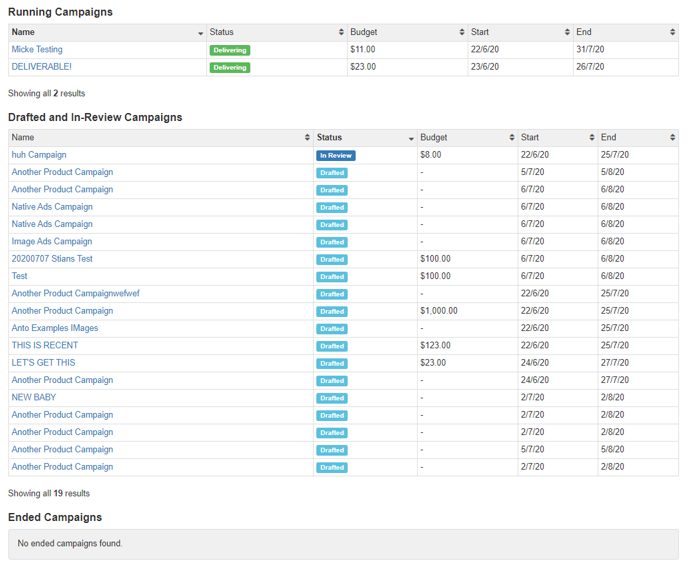Click the LET'S GET THIS campaign link
688x569 pixels.
coord(43,363)
